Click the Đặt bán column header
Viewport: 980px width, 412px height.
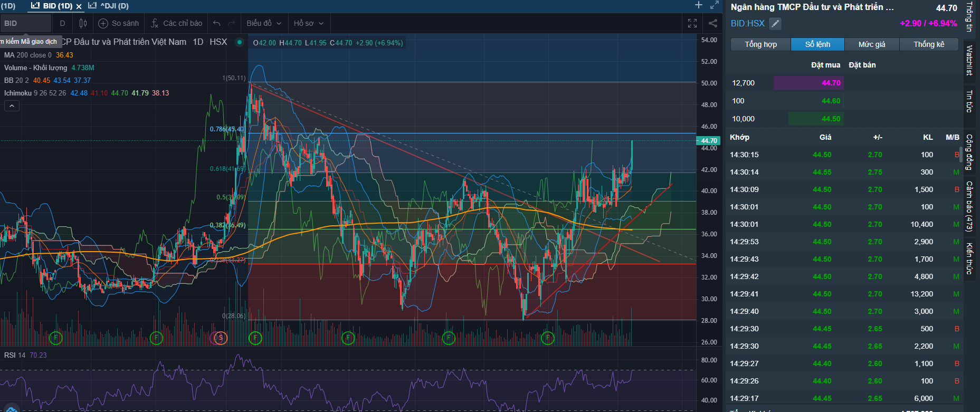[862, 65]
